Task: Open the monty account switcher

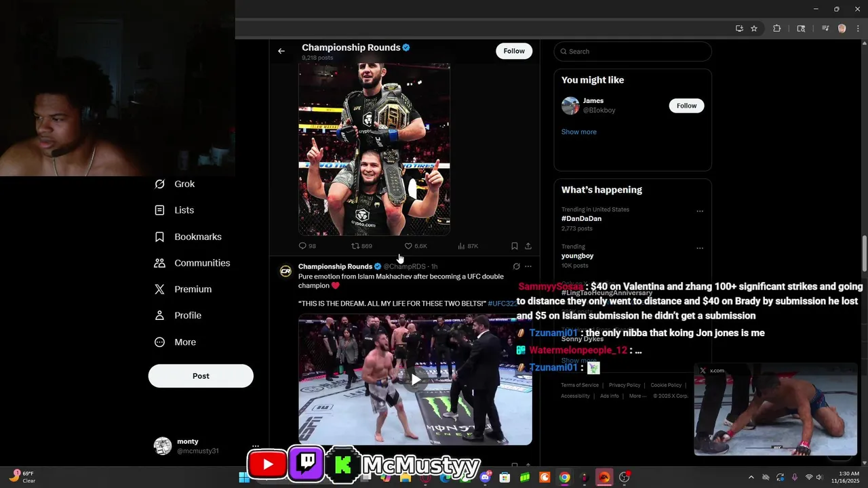Action: coord(205,446)
